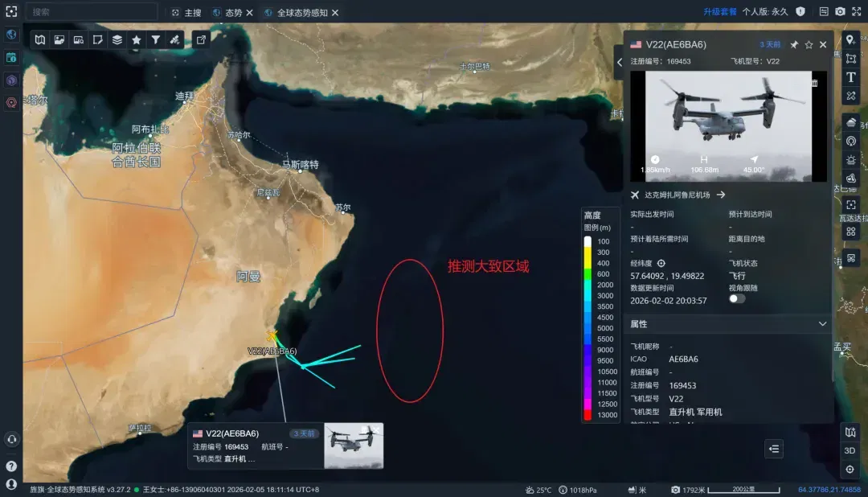The image size is (868, 497).
Task: Select the add location marker tool
Action: click(851, 40)
